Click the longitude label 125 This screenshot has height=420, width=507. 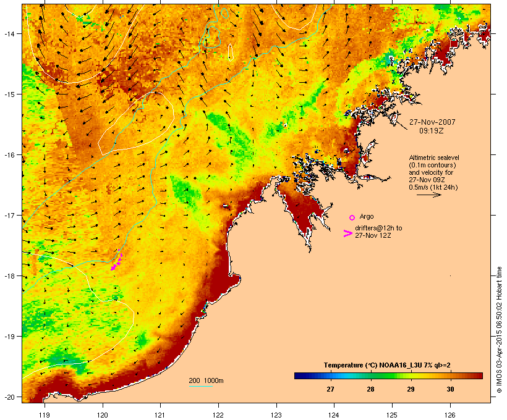pos(392,415)
